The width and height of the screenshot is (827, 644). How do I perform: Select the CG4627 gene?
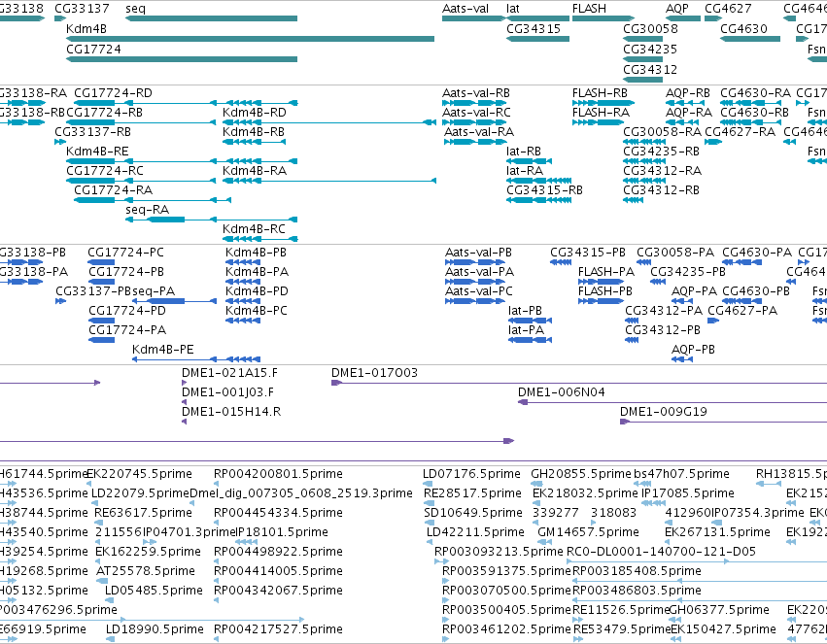713,18
